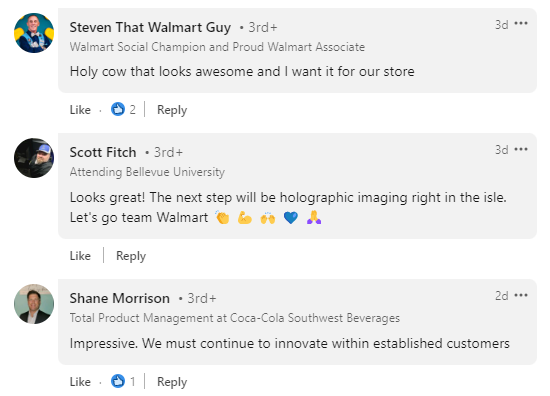The height and width of the screenshot is (396, 550).
Task: Reply to Steven That Walmart Guy's comment
Action: click(x=172, y=110)
